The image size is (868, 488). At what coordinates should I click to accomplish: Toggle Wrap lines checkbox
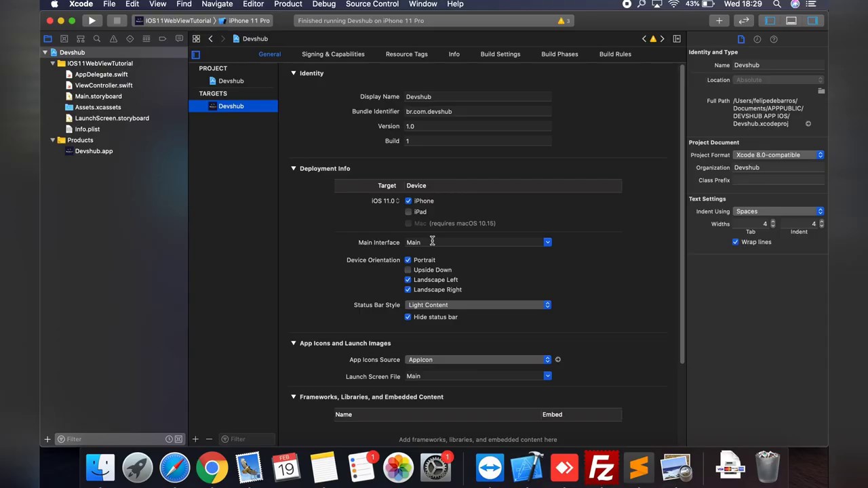pyautogui.click(x=736, y=242)
